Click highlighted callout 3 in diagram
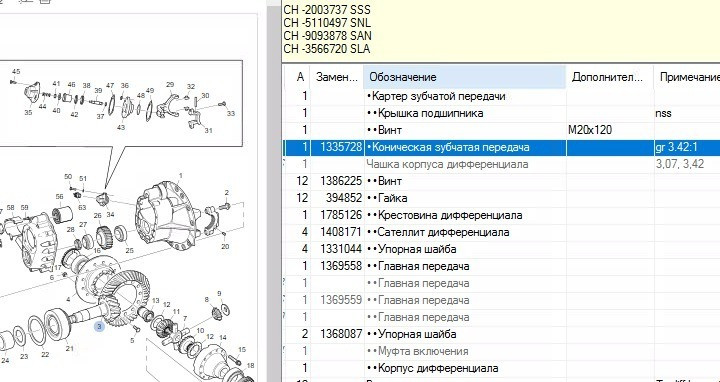The image size is (720, 382). pyautogui.click(x=99, y=326)
